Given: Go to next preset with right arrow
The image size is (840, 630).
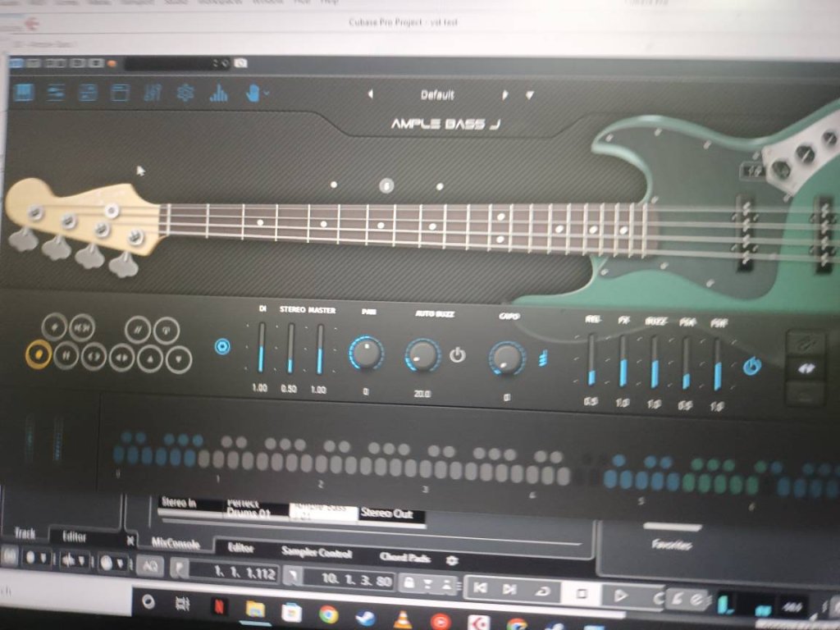Looking at the screenshot, I should [x=504, y=95].
